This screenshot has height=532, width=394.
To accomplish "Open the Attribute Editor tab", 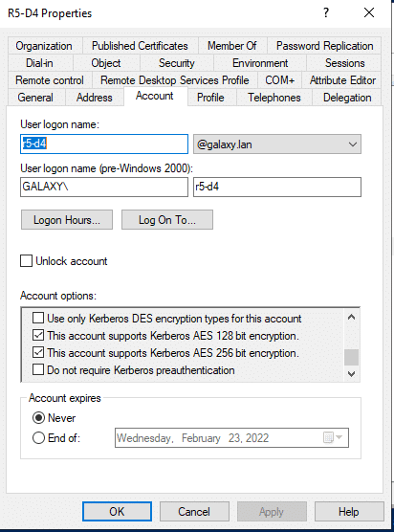I will [x=342, y=80].
